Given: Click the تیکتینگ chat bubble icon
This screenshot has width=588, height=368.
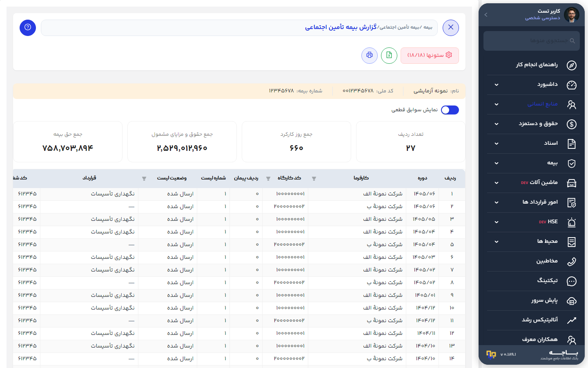Looking at the screenshot, I should click(x=572, y=281).
